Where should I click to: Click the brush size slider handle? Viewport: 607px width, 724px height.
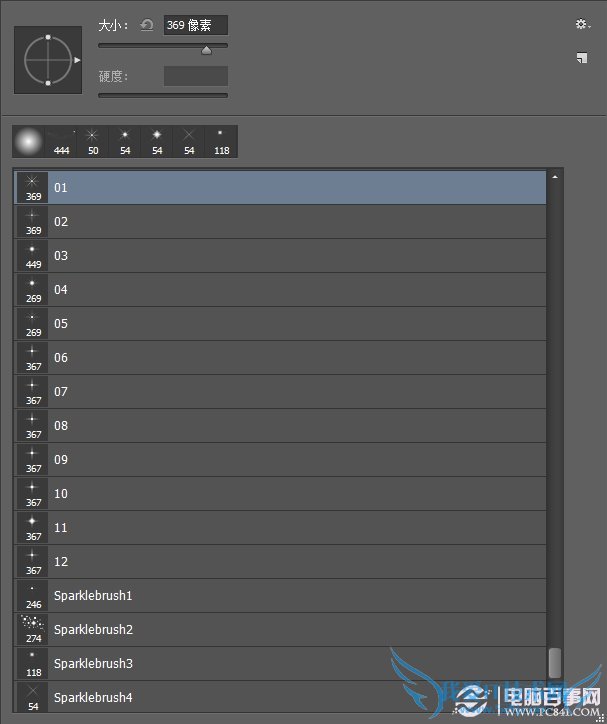[206, 50]
